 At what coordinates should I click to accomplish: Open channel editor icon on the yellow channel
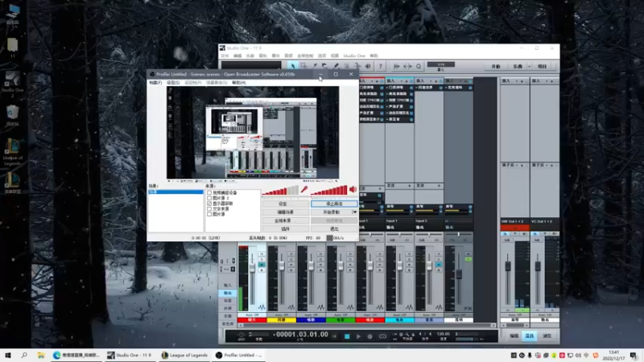(291, 307)
